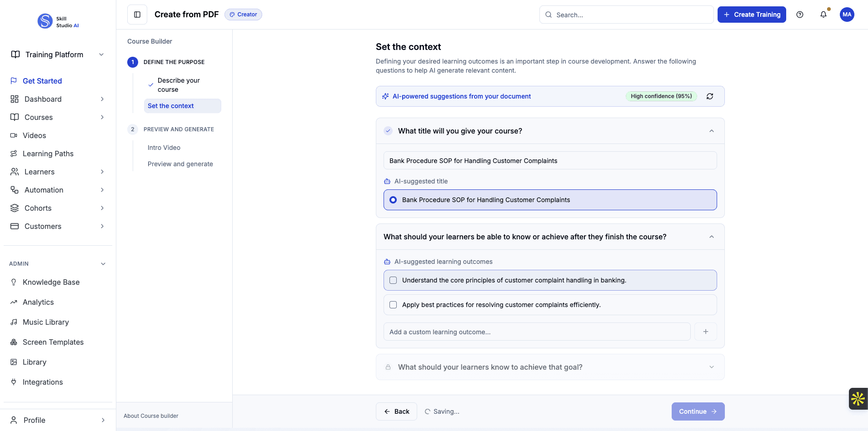
Task: Click the Create Training button
Action: pos(751,14)
